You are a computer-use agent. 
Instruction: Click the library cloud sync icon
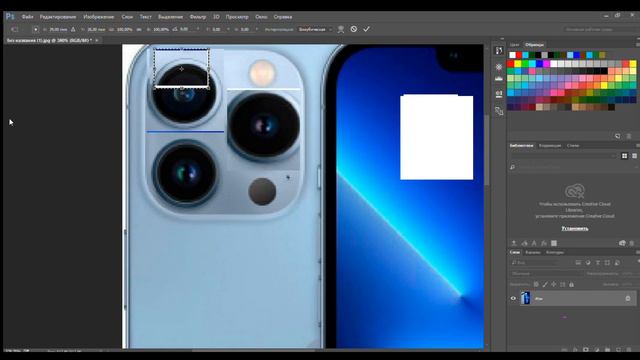[622, 243]
